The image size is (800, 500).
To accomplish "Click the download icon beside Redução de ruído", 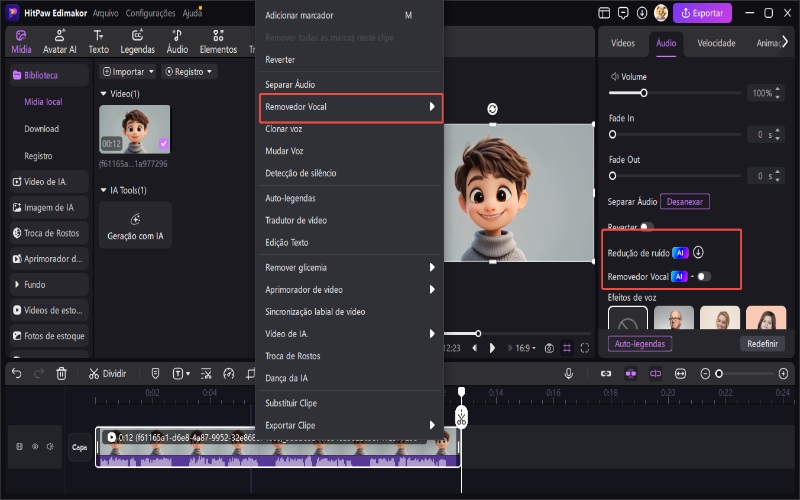I will [x=699, y=253].
